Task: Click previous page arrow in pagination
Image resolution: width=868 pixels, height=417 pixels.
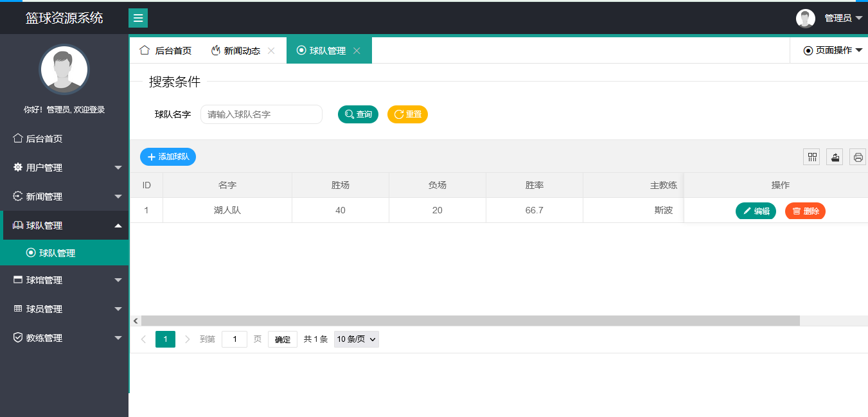Action: (x=143, y=339)
